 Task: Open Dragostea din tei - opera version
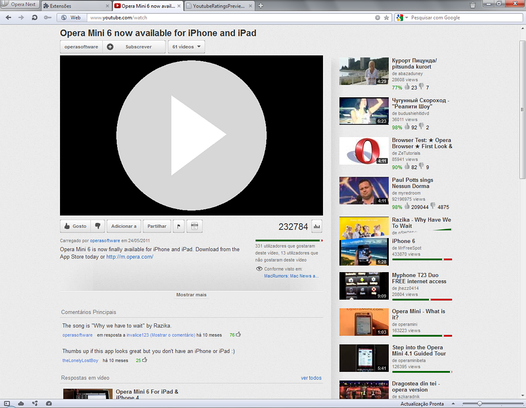click(415, 387)
